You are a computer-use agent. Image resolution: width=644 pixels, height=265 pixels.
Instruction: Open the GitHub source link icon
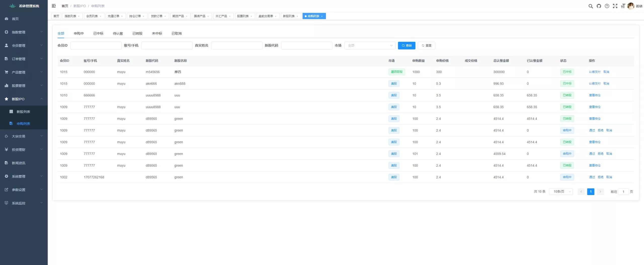(x=599, y=6)
